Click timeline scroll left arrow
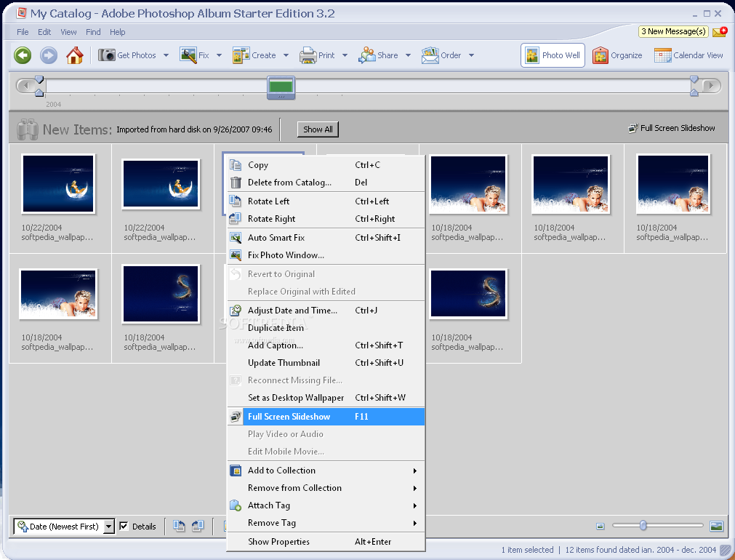This screenshot has height=560, width=735. (25, 85)
